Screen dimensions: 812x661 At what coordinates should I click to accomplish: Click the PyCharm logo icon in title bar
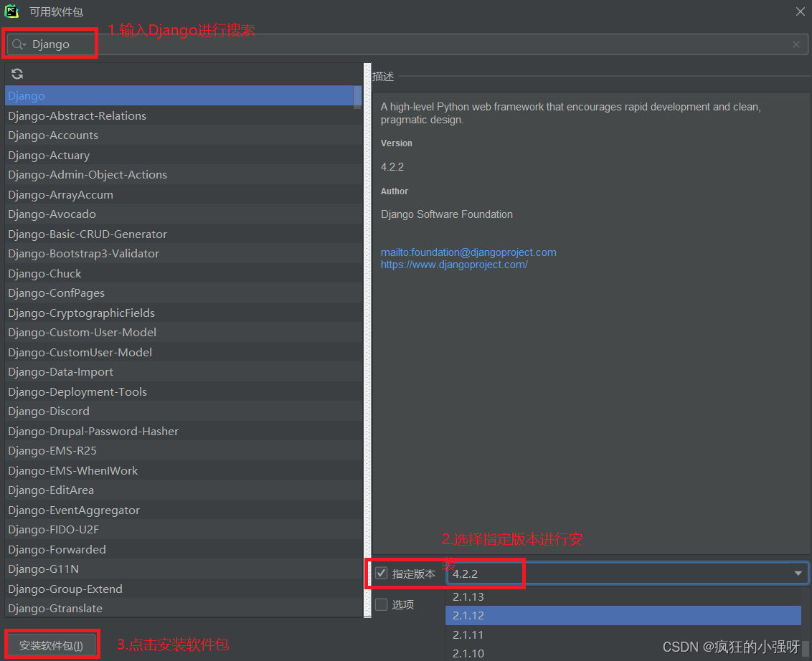click(x=11, y=11)
